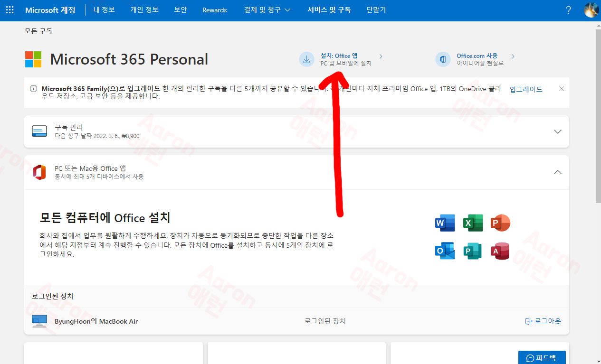The height and width of the screenshot is (364, 601).
Task: Open the app launcher grid icon
Action: pyautogui.click(x=10, y=10)
